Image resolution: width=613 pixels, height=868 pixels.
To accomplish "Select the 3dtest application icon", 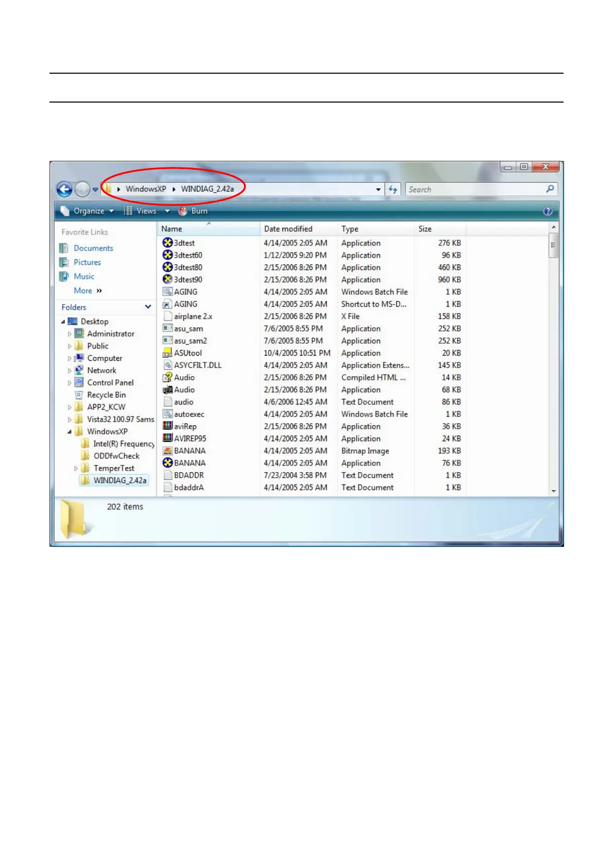I will coord(167,243).
